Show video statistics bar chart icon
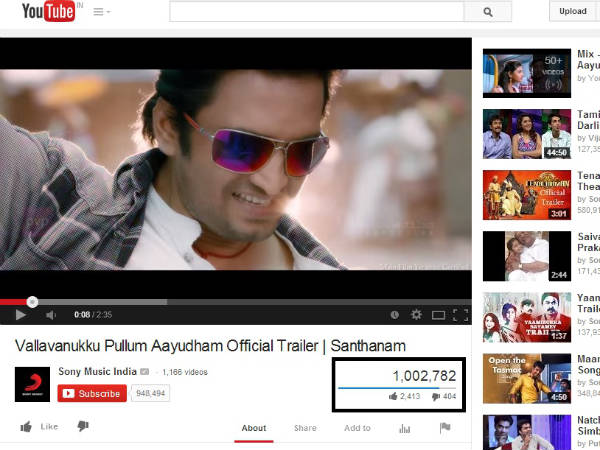 404,429
